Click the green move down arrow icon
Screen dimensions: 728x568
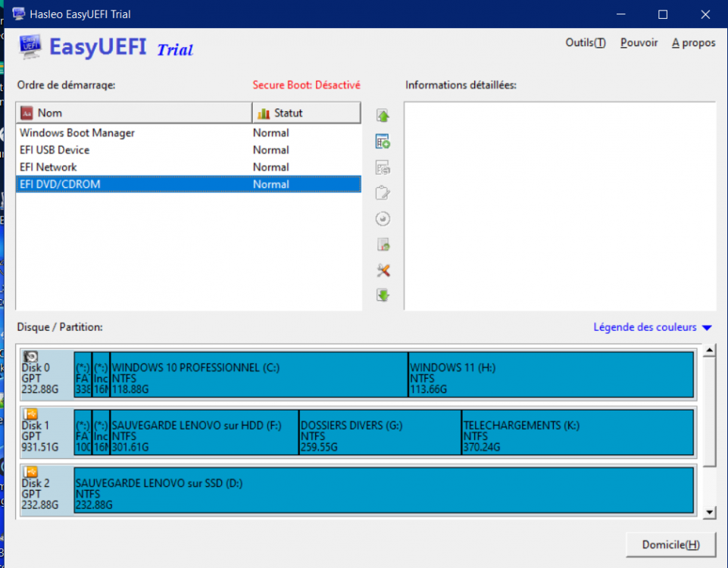(x=383, y=295)
